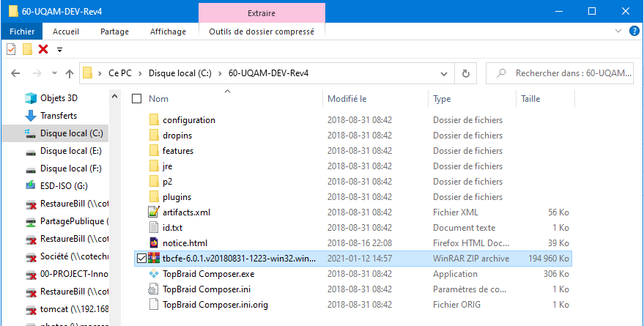Select Disque local (F:) in navigation pane
The image size is (644, 326).
pos(70,168)
